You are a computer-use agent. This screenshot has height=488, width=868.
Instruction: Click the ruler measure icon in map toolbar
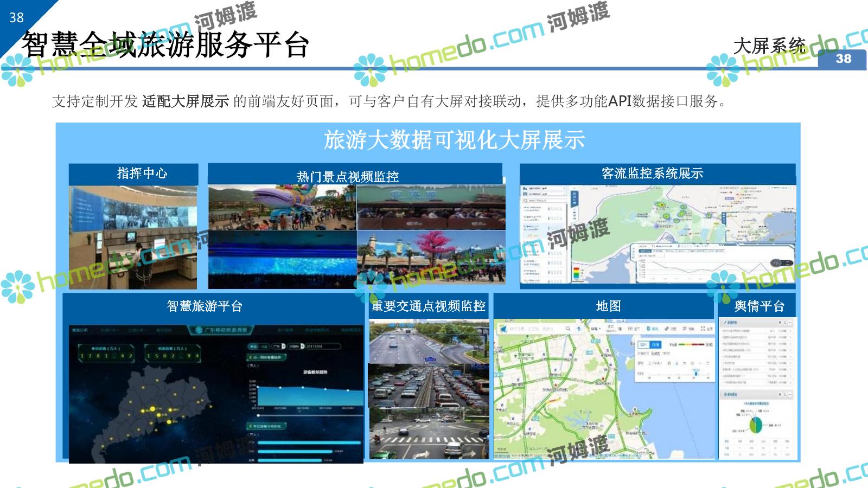[667, 329]
